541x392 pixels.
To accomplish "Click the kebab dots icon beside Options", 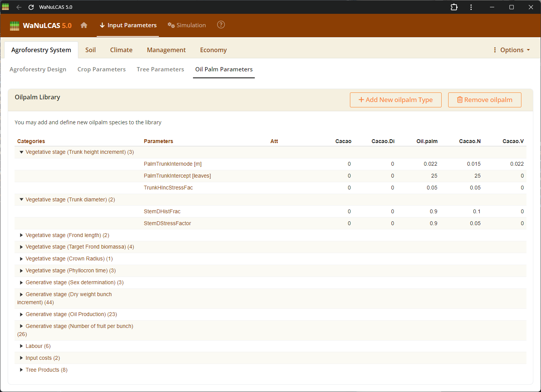I will pyautogui.click(x=495, y=50).
